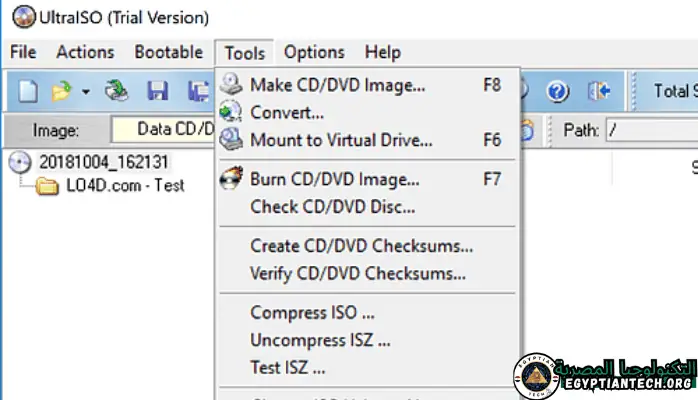The image size is (698, 400).
Task: Click the Open CD/DVD disc icon
Action: (118, 91)
